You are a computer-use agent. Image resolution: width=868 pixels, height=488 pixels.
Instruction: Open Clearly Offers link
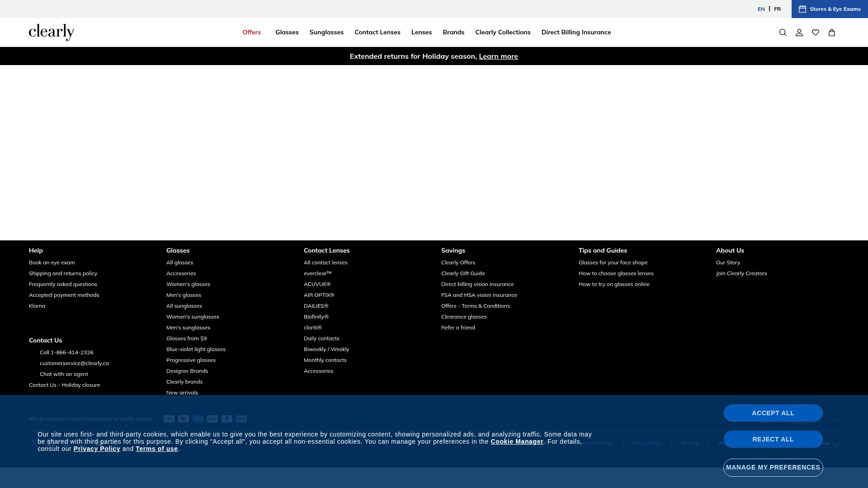point(458,263)
